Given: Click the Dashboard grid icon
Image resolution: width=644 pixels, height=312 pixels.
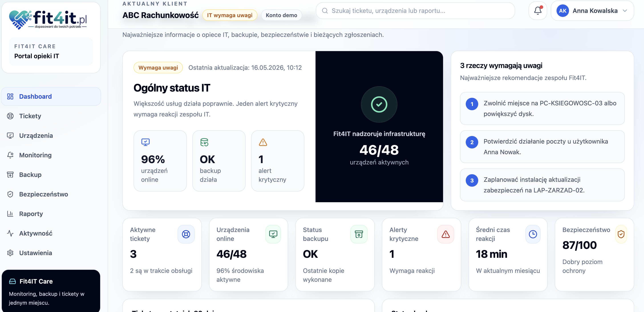Looking at the screenshot, I should 10,96.
